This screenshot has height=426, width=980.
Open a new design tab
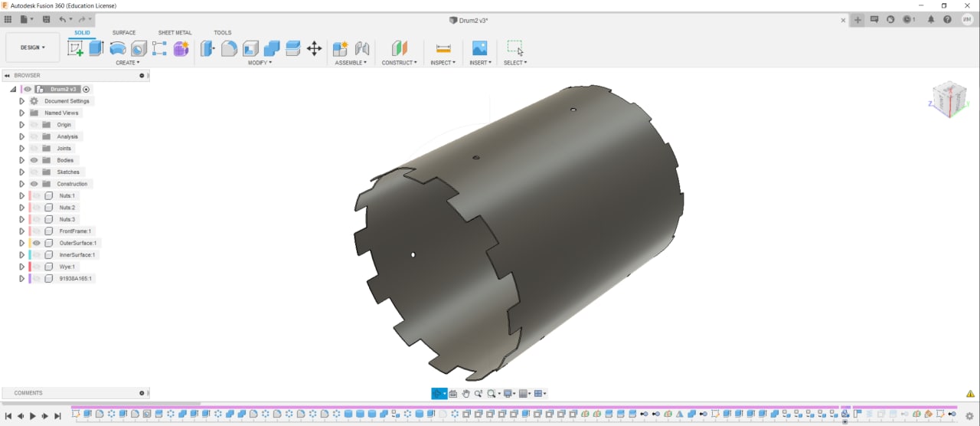(857, 20)
